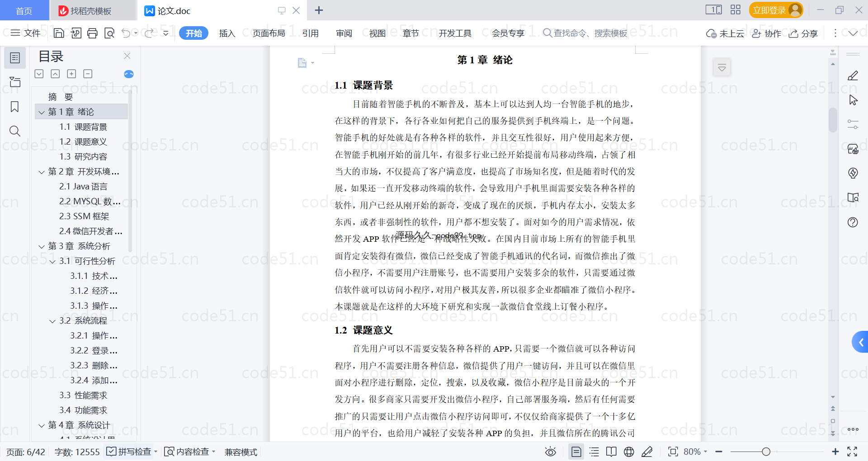Screen dimensions: 868x461
Task: Click the pen style icon in right sidebar
Action: [853, 75]
